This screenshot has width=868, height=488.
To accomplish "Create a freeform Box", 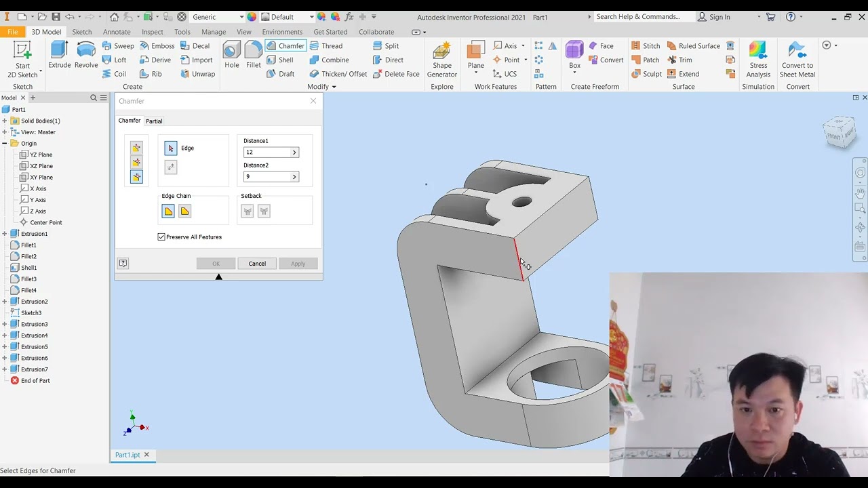I will 574,56.
